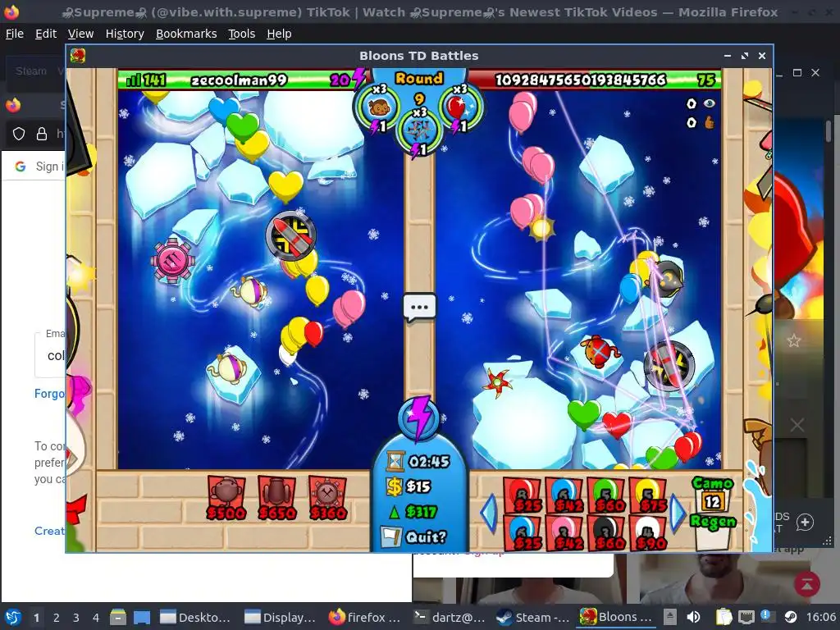Click the scroll-to-top arrow on TikTok page
The image size is (840, 630).
807,584
